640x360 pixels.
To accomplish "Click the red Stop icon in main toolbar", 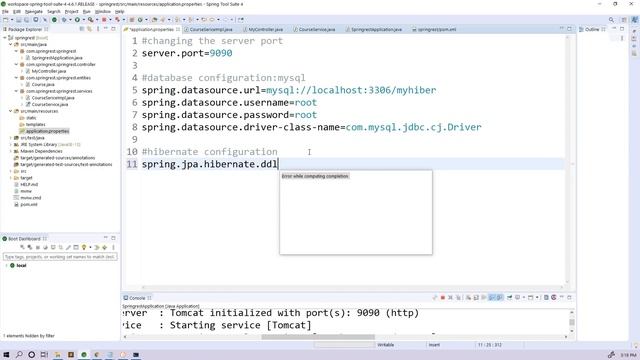I will pos(104,20).
